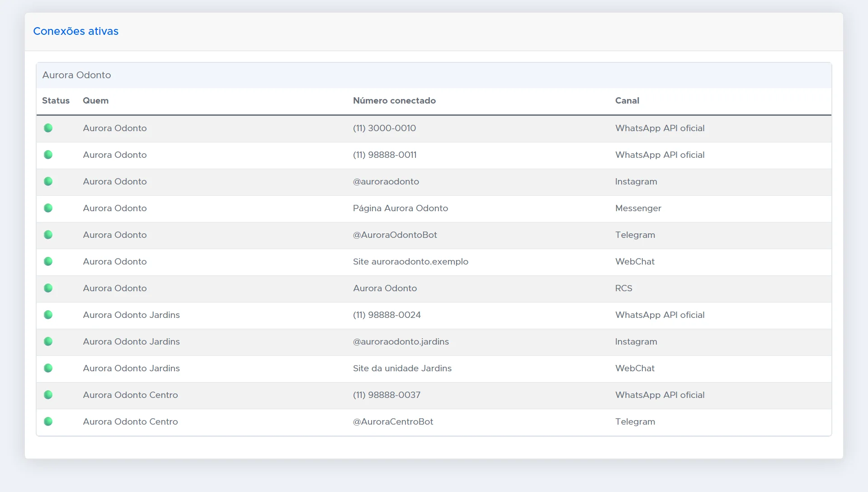Click the RCS channel cell

click(x=623, y=288)
